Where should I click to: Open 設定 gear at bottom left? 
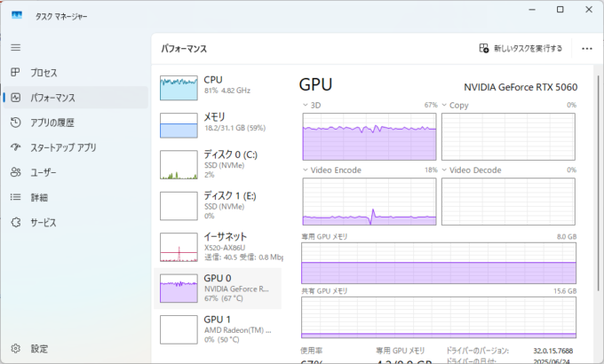click(15, 348)
